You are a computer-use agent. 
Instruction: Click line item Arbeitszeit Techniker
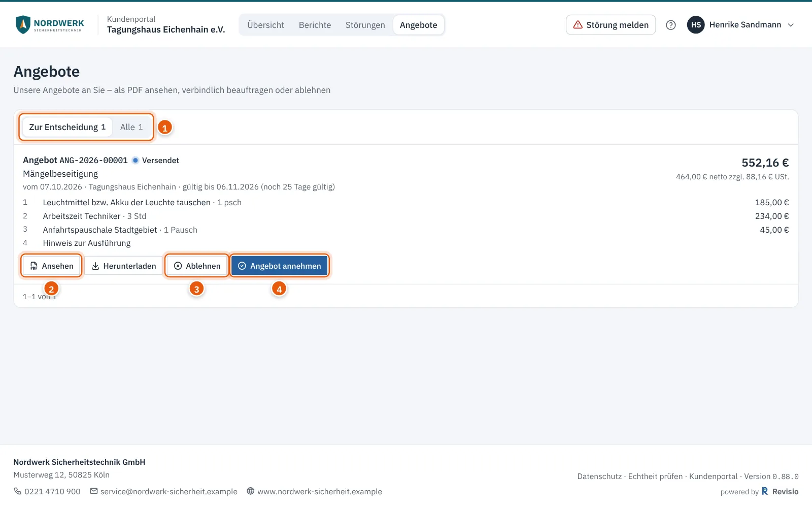[x=82, y=216]
